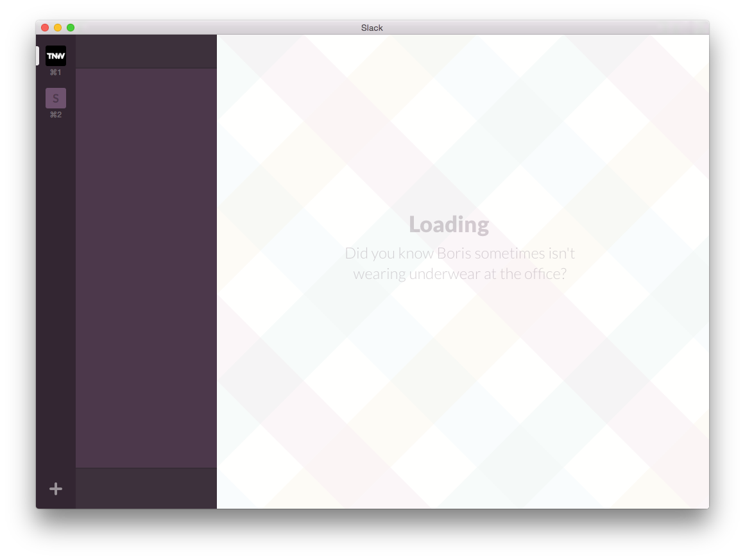Click the ⌘2 shortcut label

[x=56, y=114]
